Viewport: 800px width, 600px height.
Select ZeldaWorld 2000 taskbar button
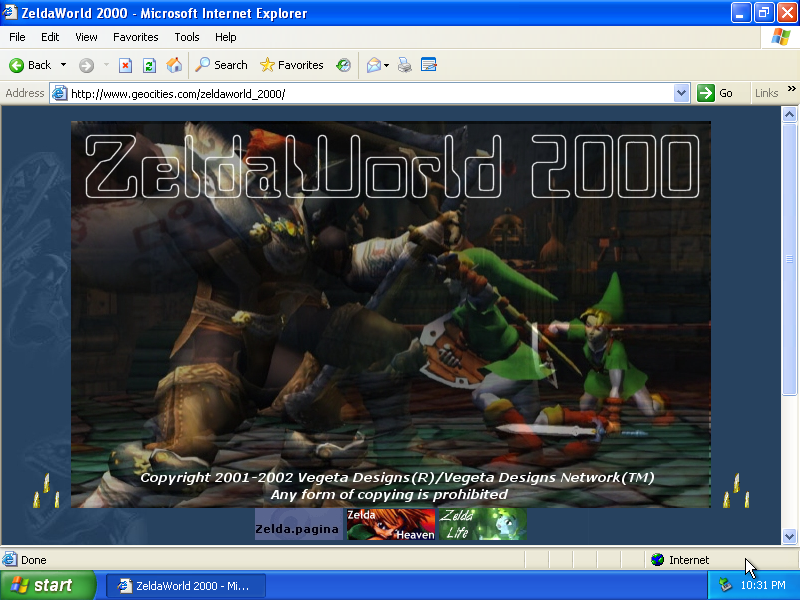pos(186,586)
